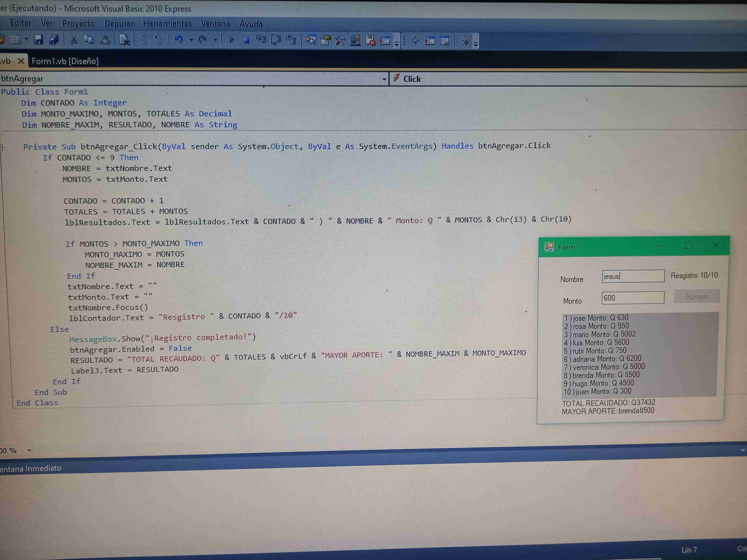
Task: Open the Ayuda menu
Action: [251, 24]
